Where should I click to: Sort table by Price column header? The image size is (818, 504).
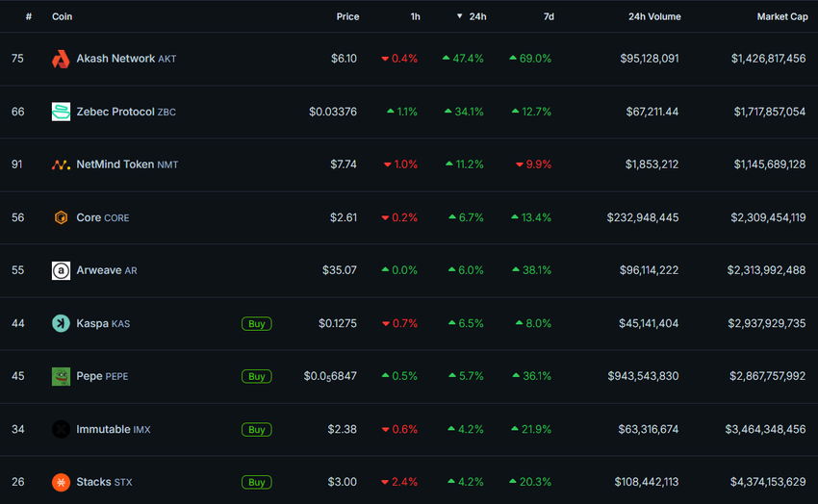[347, 16]
